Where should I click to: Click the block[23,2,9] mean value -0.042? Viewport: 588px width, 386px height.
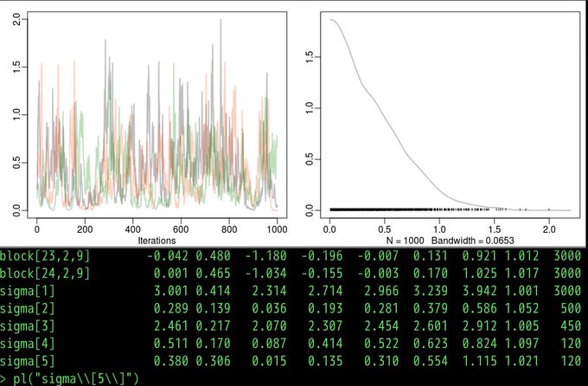(x=167, y=255)
